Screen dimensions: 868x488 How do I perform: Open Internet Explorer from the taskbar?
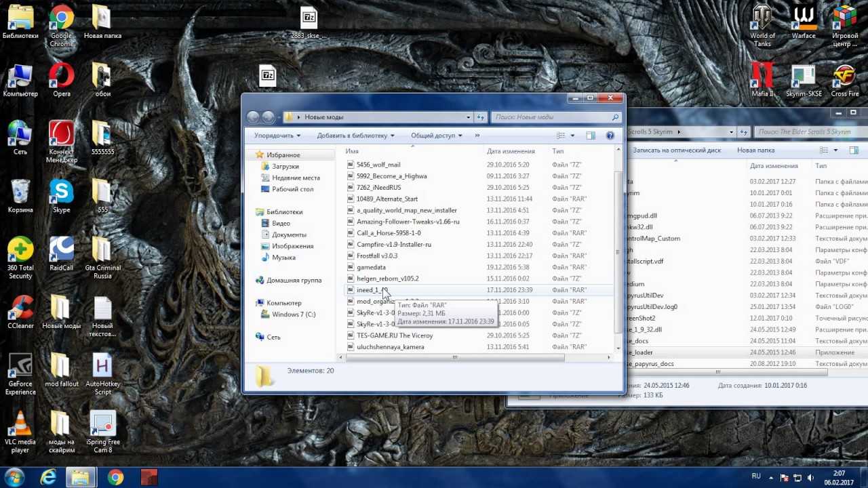pyautogui.click(x=48, y=477)
